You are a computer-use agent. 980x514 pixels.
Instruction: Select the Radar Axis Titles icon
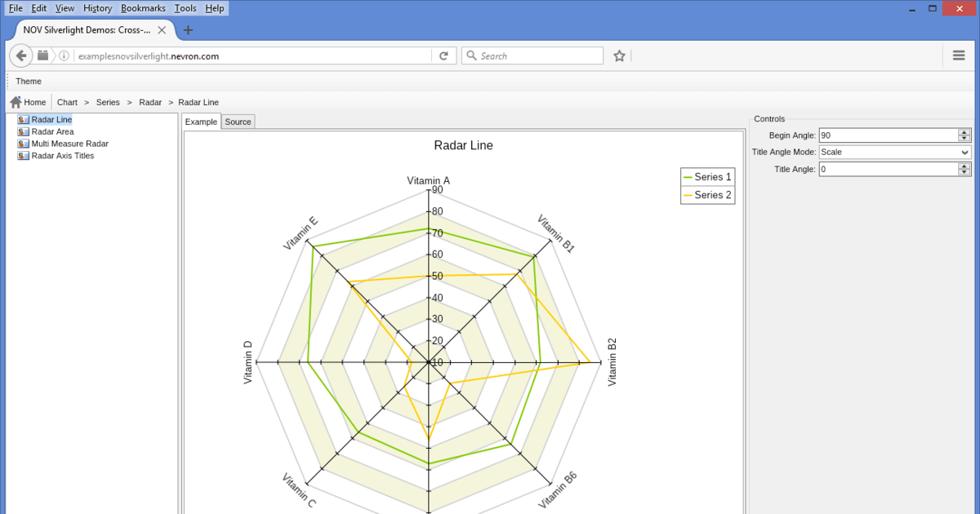[x=22, y=156]
